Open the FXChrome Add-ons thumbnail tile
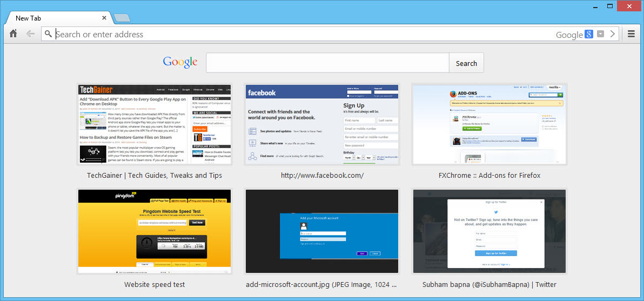The height and width of the screenshot is (301, 644). click(x=489, y=124)
